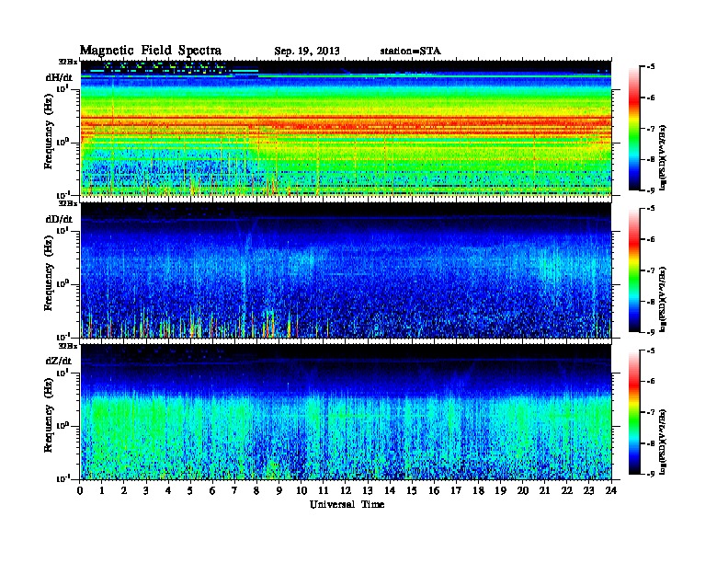Click hour 22 on the time axis
This screenshot has width=728, height=563.
coord(567,491)
